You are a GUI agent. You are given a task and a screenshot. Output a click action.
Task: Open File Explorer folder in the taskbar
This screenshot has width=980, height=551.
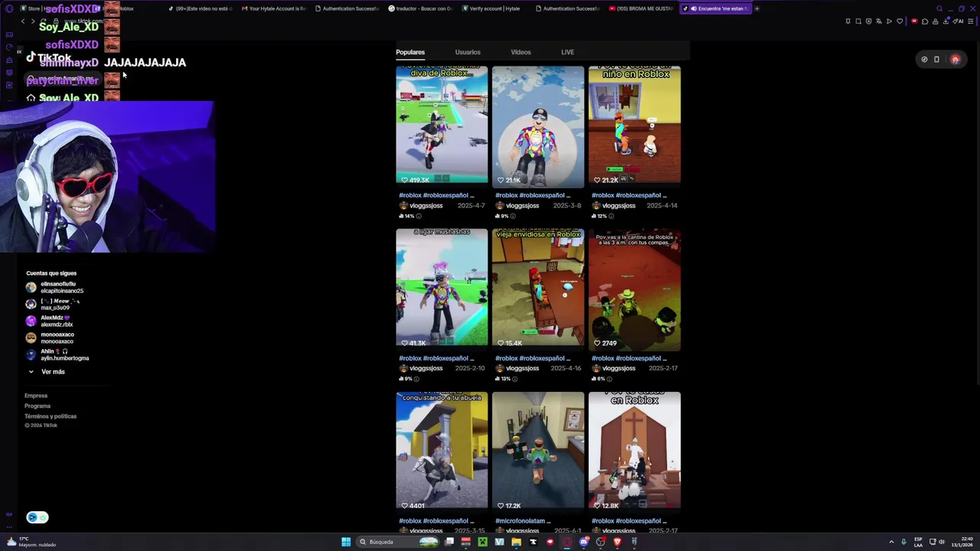(x=516, y=542)
